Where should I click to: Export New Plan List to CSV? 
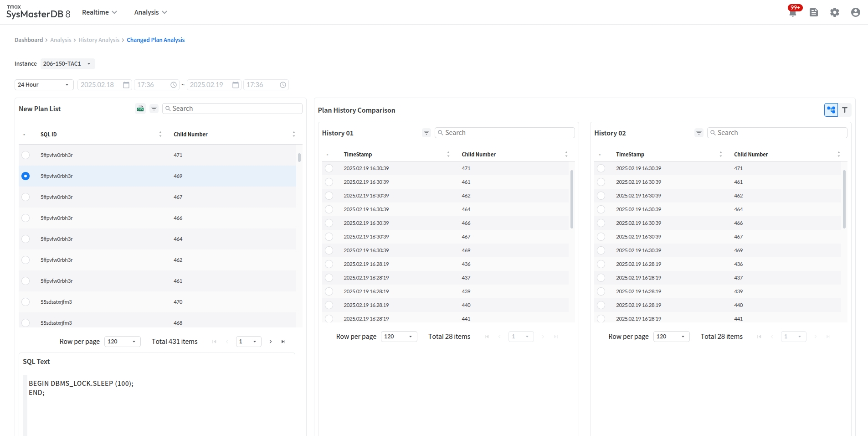pos(140,109)
